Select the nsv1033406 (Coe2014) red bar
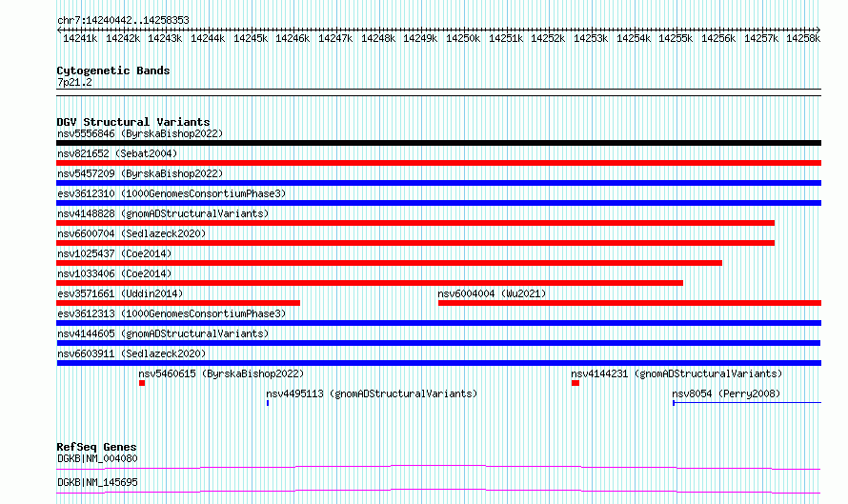The image size is (848, 504). (x=370, y=283)
